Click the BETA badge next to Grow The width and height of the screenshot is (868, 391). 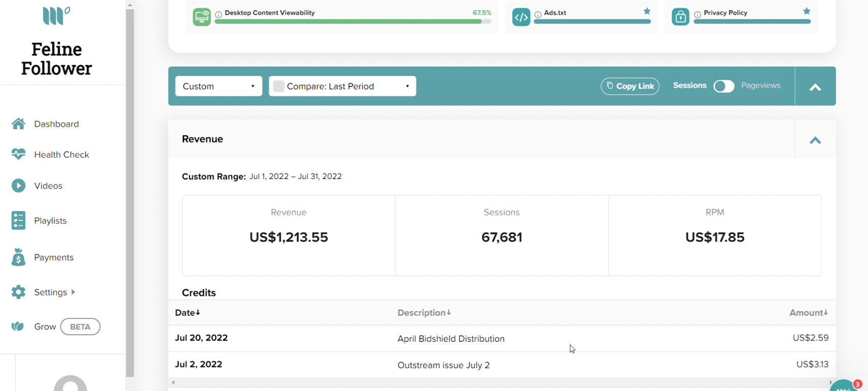(80, 327)
